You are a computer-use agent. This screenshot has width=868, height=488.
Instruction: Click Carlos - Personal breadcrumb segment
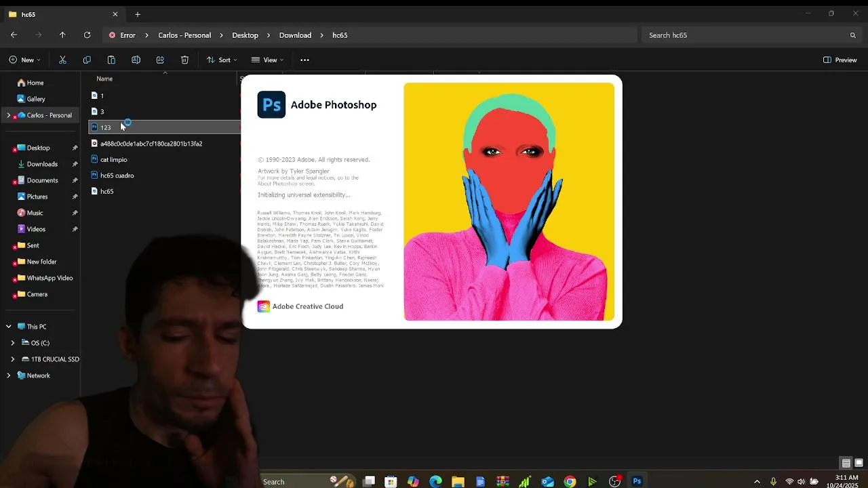[184, 35]
